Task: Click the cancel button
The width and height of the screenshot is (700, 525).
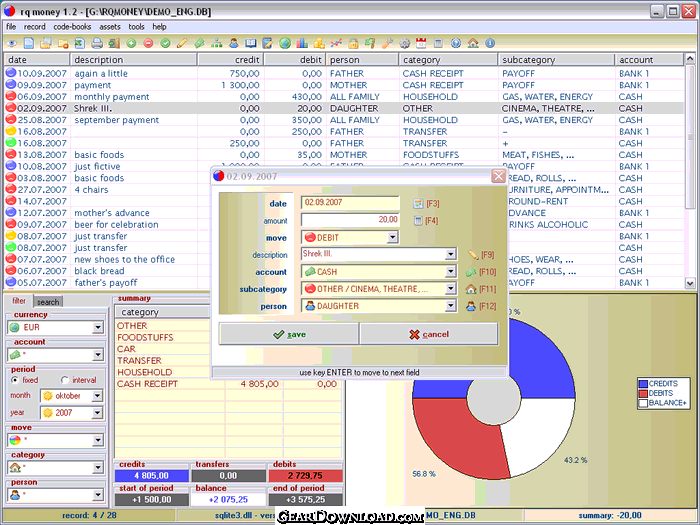Action: 429,334
